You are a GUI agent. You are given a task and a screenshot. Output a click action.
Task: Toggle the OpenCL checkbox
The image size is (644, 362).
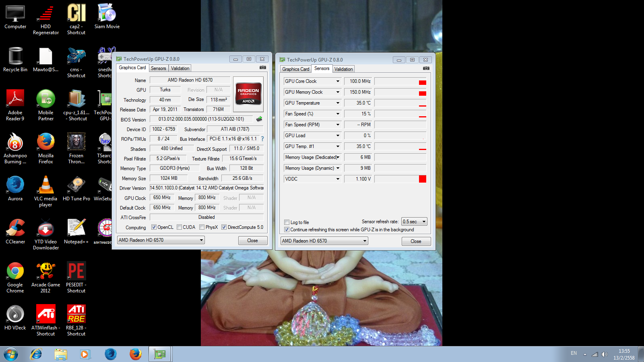coord(154,227)
